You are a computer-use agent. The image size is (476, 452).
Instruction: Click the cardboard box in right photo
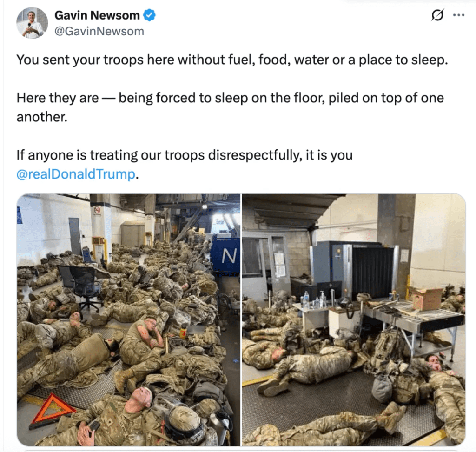[x=428, y=299]
